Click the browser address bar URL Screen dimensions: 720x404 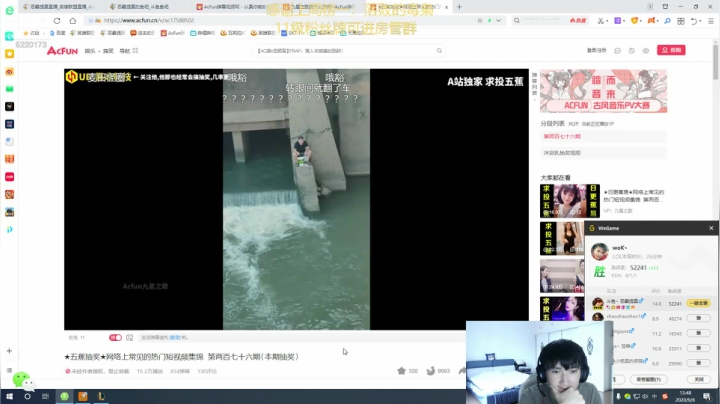click(149, 21)
